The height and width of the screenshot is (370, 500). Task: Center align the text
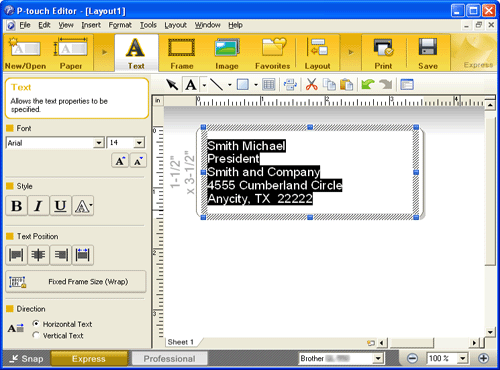[x=38, y=255]
